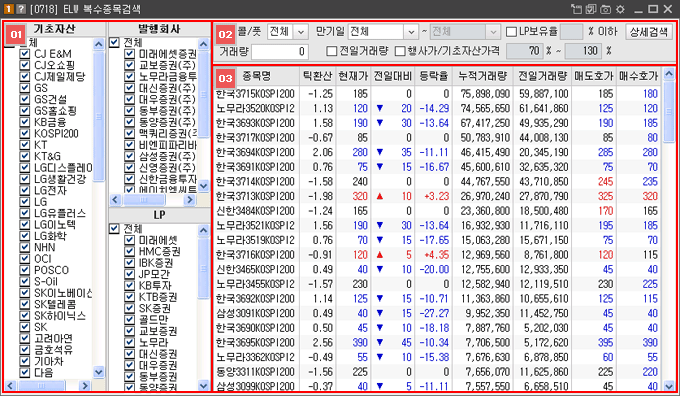
Task: Enable the LP보유율 checkbox
Action: (511, 32)
